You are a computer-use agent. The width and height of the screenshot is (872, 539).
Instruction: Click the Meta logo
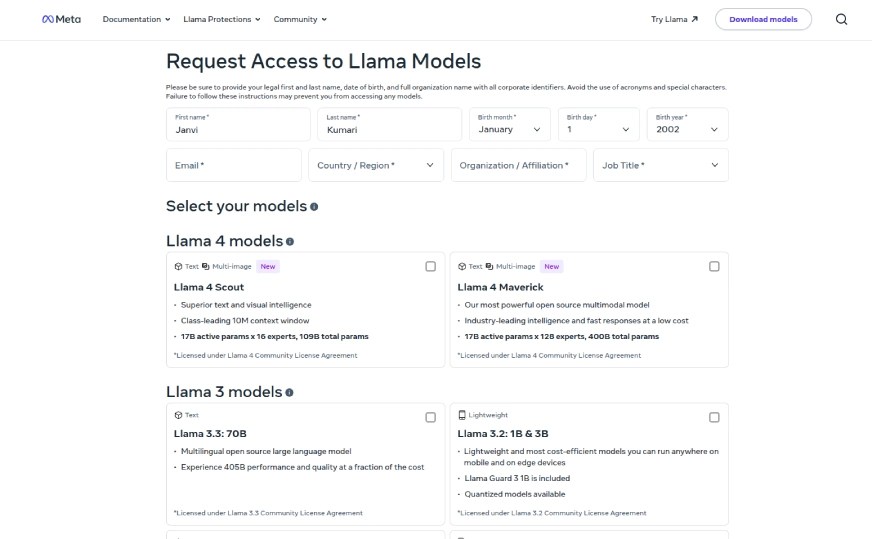point(61,19)
